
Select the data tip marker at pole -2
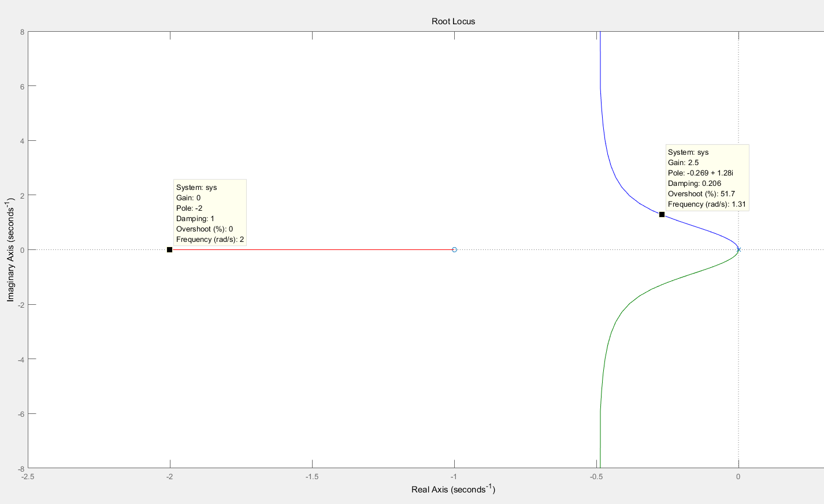pos(169,249)
